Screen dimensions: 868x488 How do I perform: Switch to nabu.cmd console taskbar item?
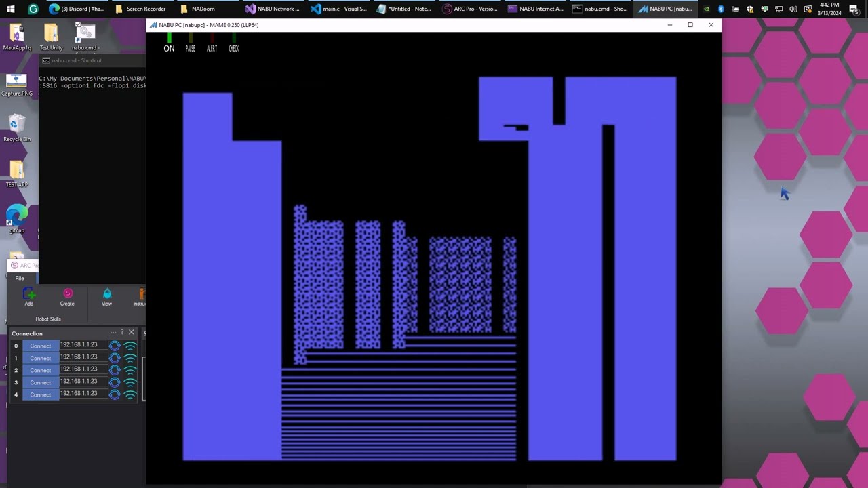600,9
